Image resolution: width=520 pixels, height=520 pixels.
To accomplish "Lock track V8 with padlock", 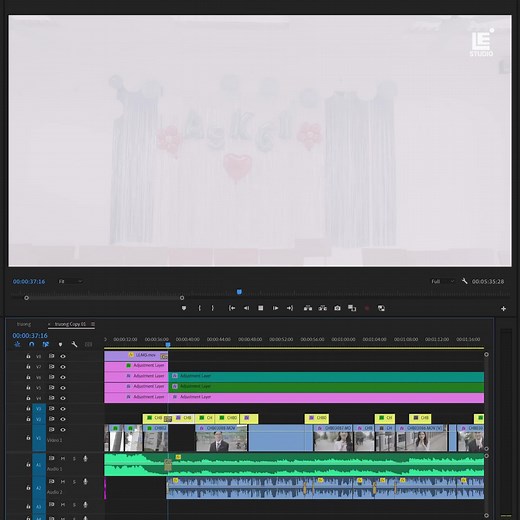I will pyautogui.click(x=28, y=356).
